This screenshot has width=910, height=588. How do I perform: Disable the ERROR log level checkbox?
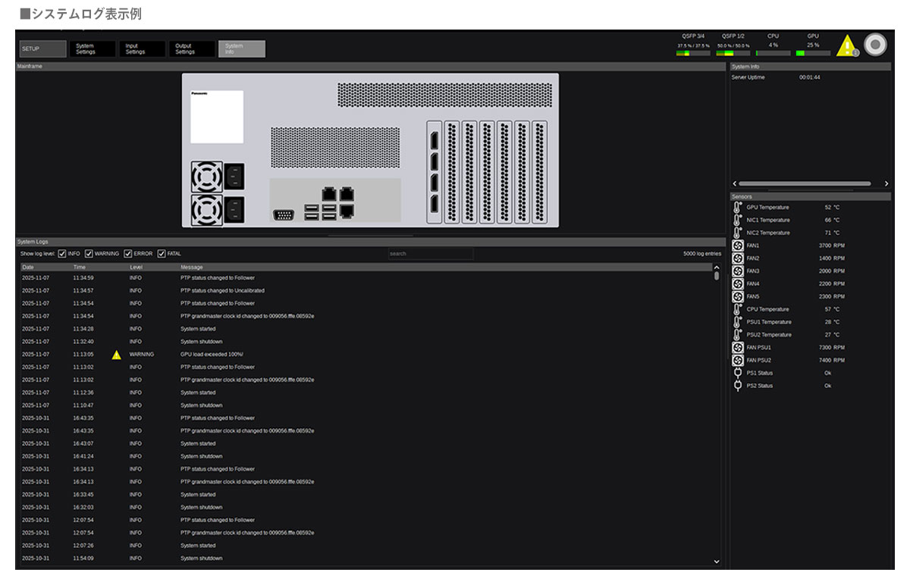(128, 254)
